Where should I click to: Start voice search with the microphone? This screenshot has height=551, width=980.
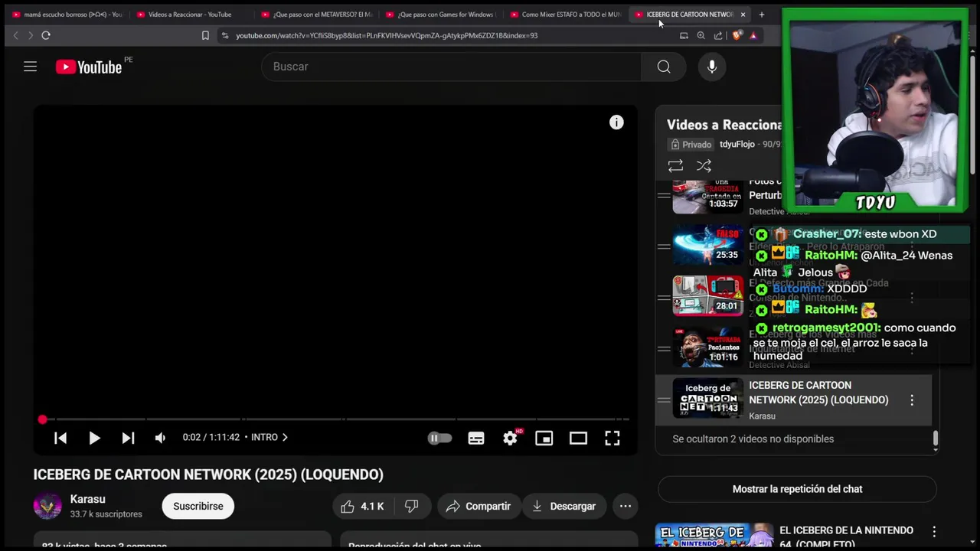712,67
